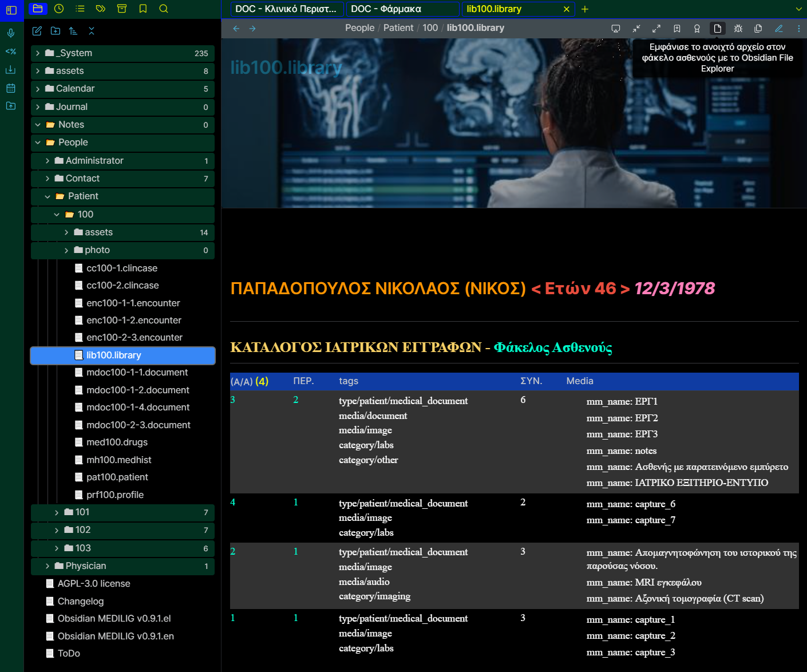Switch to DOC - Κλινικό Περιστ... tab
The image size is (807, 672).
click(x=286, y=9)
